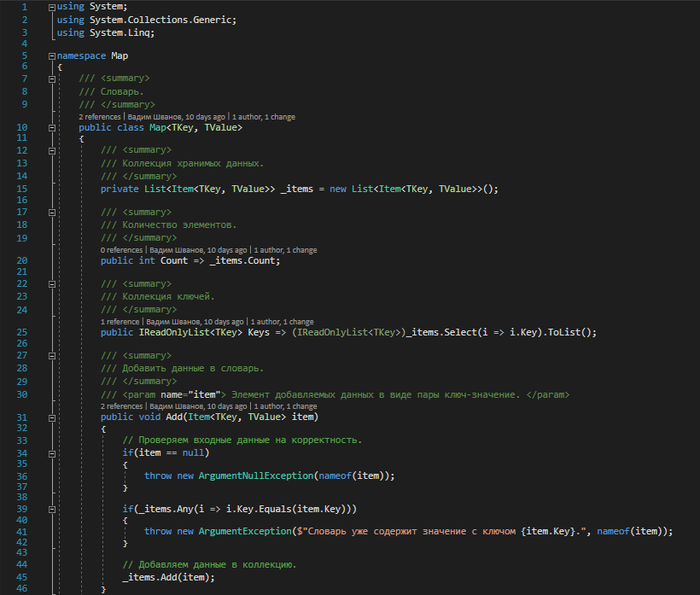Screen dimensions: 700x595
Task: Click the param name="item" doc comment
Action: (335, 395)
